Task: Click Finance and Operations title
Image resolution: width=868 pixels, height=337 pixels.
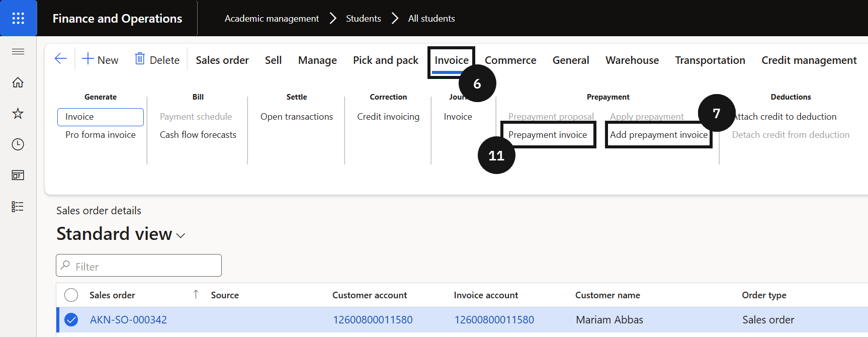Action: coord(117,19)
